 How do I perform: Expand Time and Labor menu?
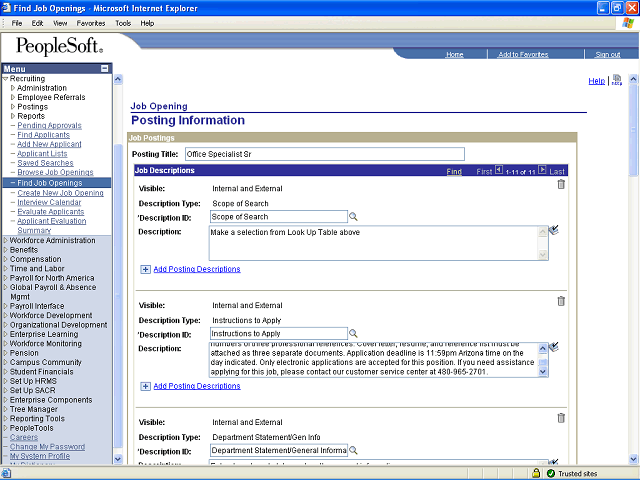pos(5,269)
